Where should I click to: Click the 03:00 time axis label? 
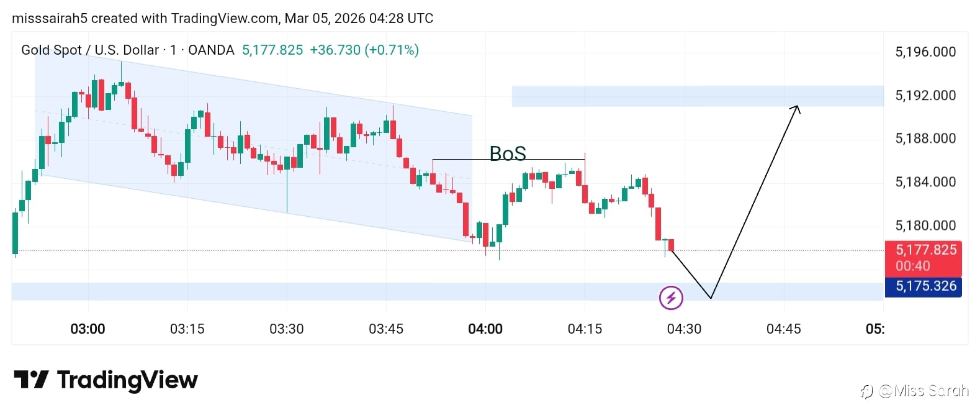(88, 329)
